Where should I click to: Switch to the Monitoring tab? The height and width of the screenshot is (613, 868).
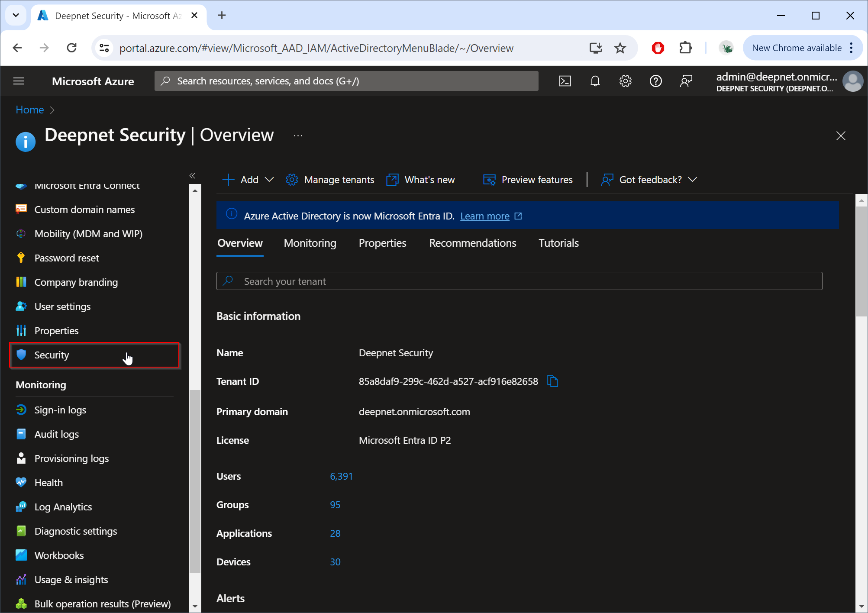click(x=310, y=243)
